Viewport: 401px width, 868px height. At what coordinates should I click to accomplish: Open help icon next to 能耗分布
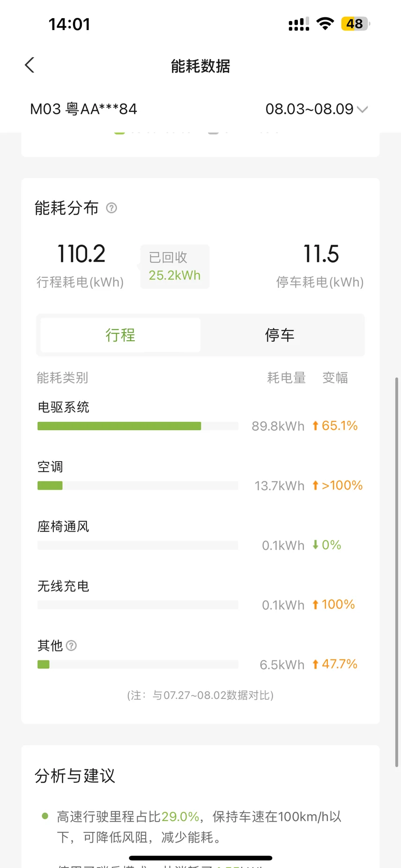[111, 208]
